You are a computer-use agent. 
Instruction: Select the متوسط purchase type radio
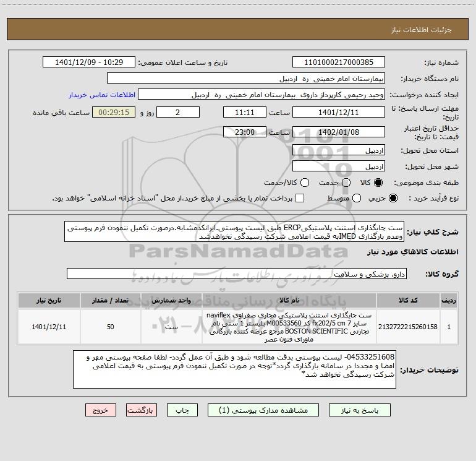357,198
